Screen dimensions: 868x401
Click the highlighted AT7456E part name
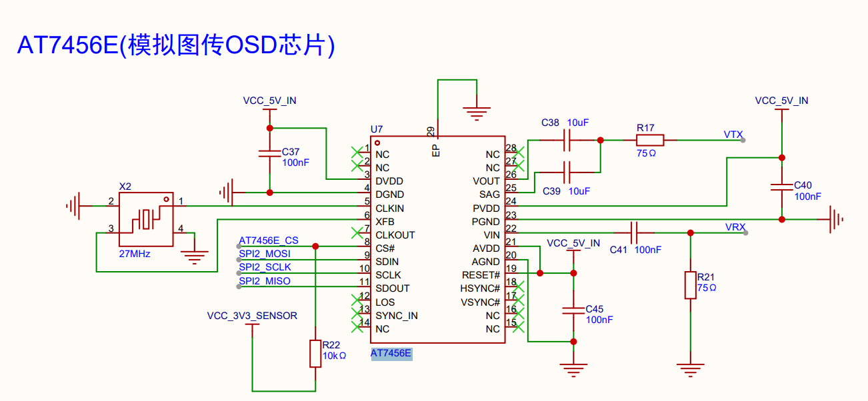(x=391, y=354)
